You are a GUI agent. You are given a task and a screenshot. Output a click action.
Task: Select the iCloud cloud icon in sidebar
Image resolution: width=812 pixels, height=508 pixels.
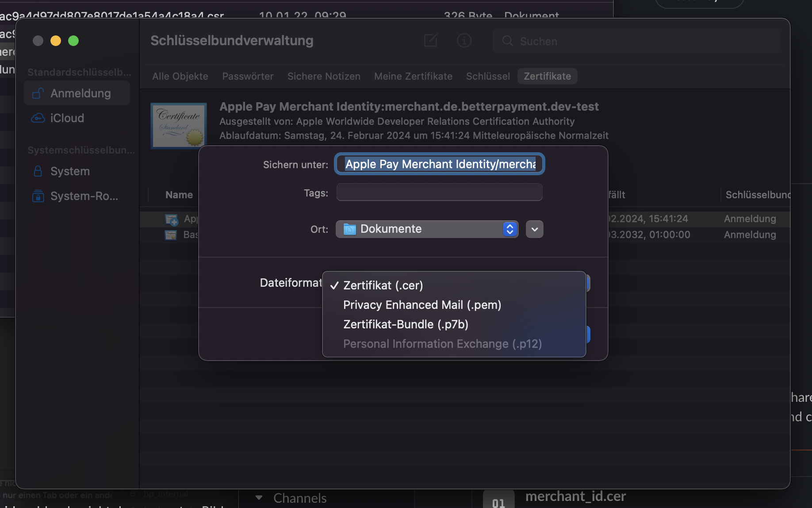coord(38,118)
